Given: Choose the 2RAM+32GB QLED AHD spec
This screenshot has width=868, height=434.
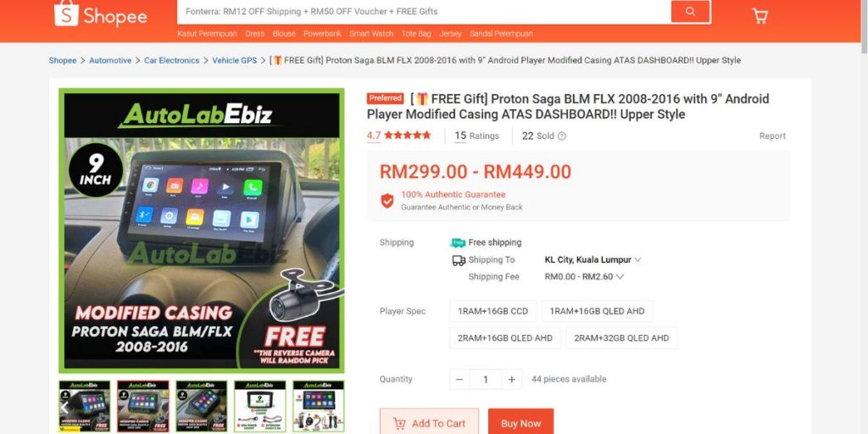Looking at the screenshot, I should pos(621,338).
